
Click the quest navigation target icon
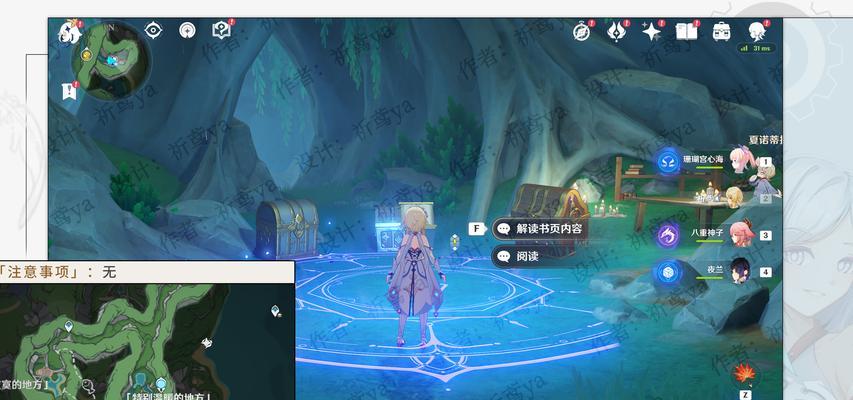coord(188,30)
